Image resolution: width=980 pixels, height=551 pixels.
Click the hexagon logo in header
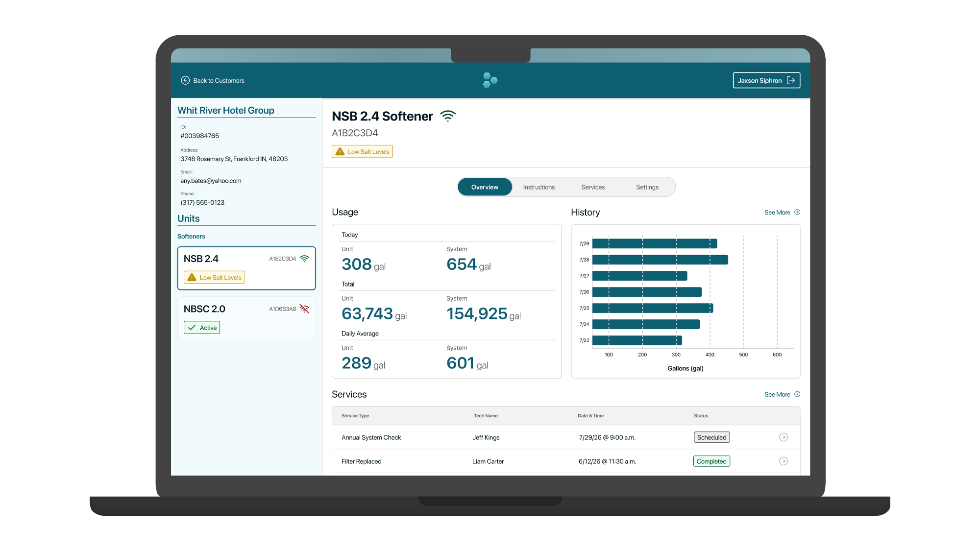click(490, 80)
